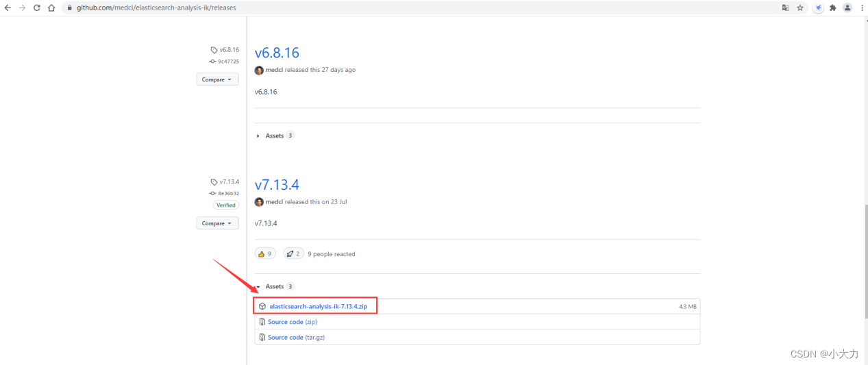Viewport: 868px width, 365px height.
Task: Click the thumbs up reaction with 9
Action: tap(265, 253)
